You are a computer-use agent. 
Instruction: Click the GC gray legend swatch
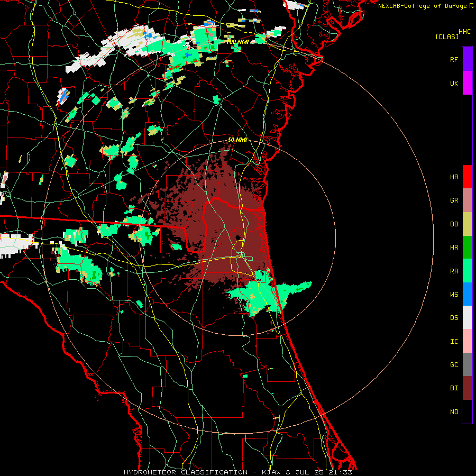(467, 364)
